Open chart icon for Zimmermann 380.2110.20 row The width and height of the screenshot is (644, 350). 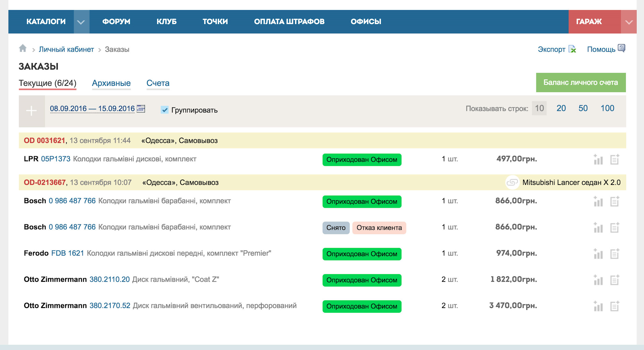pyautogui.click(x=598, y=280)
